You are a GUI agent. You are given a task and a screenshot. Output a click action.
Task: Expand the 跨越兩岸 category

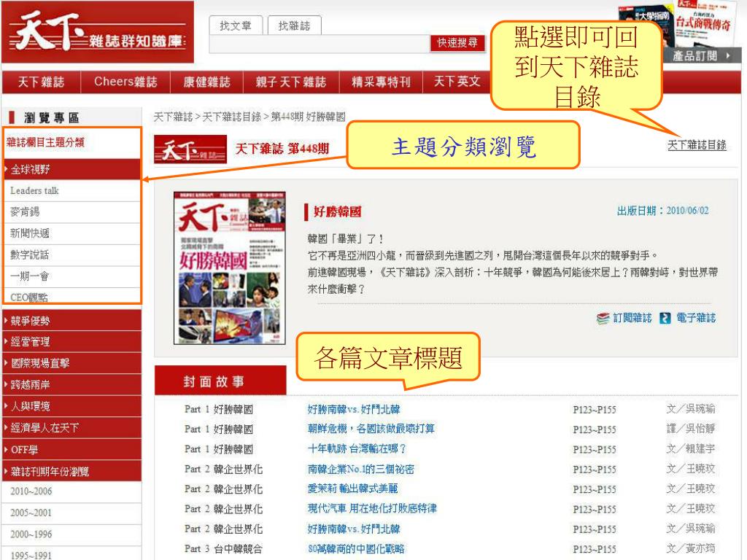pos(72,385)
